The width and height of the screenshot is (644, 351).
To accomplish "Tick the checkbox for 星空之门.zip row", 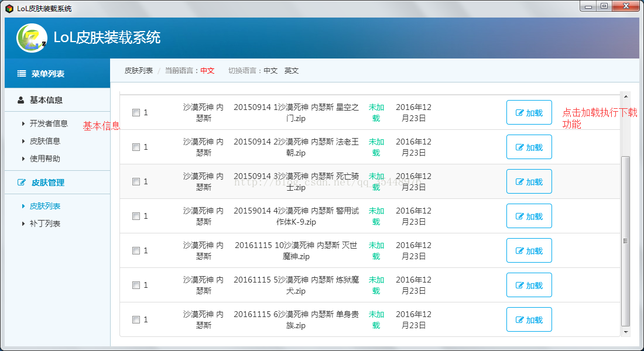I will pyautogui.click(x=136, y=112).
